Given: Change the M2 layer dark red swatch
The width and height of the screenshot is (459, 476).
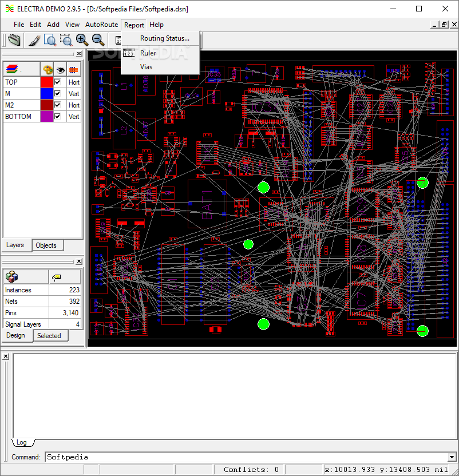Looking at the screenshot, I should pyautogui.click(x=47, y=105).
